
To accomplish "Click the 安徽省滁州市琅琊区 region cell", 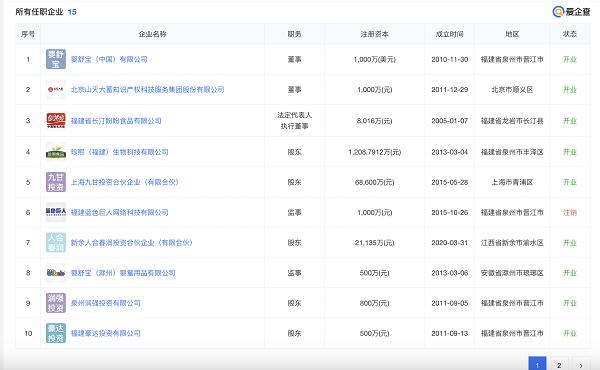I will pyautogui.click(x=512, y=273).
